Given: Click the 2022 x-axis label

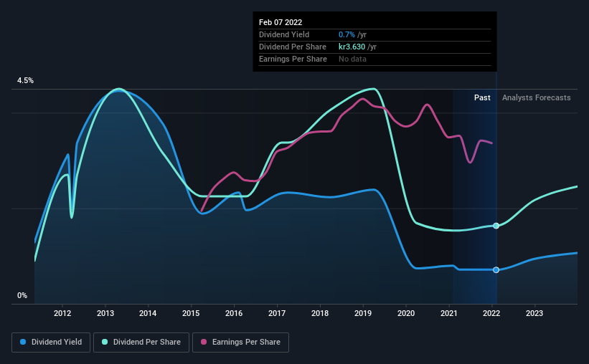Looking at the screenshot, I should click(x=491, y=313).
